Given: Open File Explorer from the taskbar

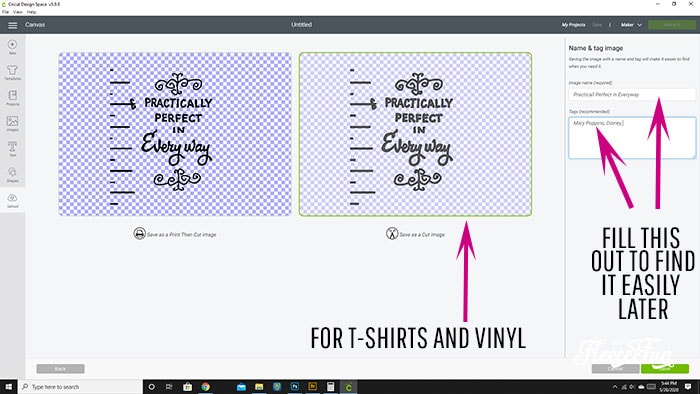Looking at the screenshot, I should [x=259, y=387].
